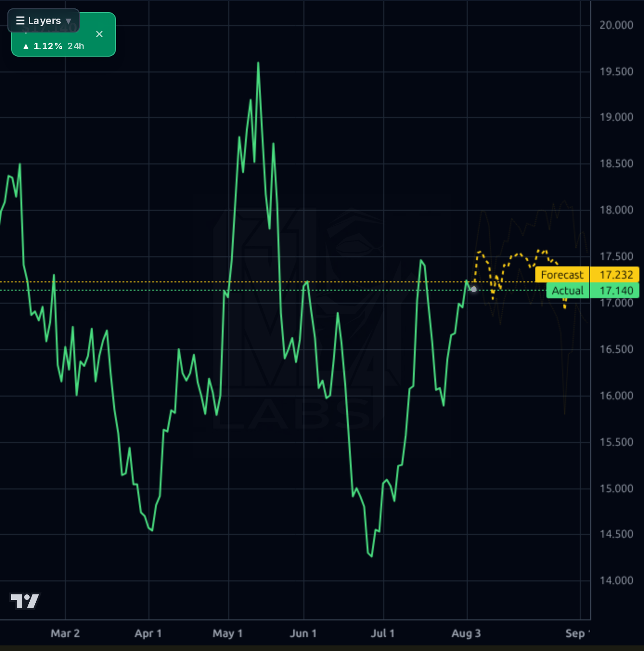Screen dimensions: 644x651
Task: Click the 14.500 price axis label
Action: click(x=616, y=534)
